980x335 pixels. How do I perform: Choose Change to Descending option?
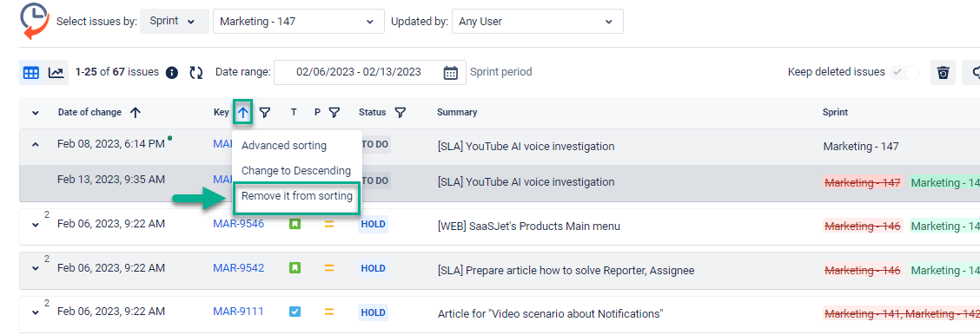point(296,170)
